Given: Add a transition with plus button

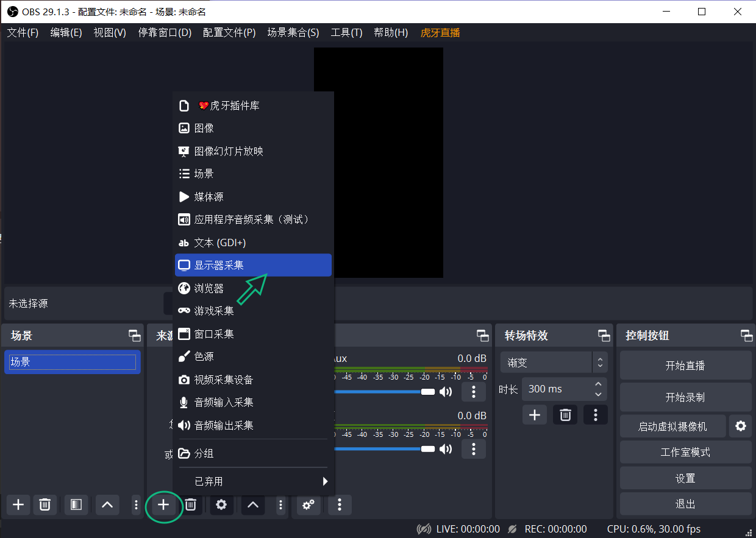Looking at the screenshot, I should pos(534,415).
